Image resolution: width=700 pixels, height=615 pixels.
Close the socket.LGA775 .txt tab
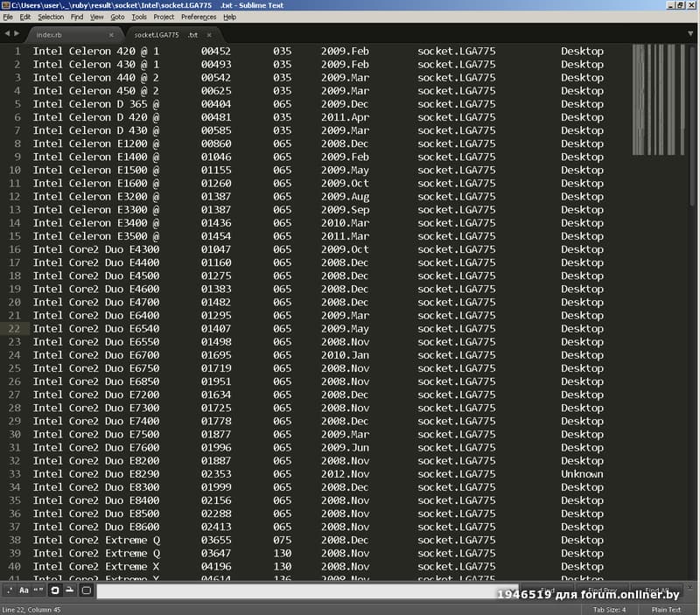(209, 35)
